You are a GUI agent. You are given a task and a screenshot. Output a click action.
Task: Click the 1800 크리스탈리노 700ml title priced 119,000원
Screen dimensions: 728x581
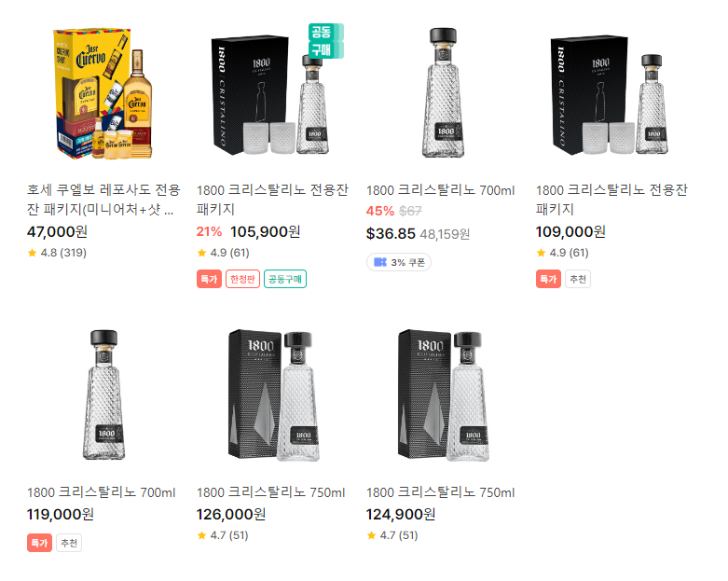(x=102, y=492)
